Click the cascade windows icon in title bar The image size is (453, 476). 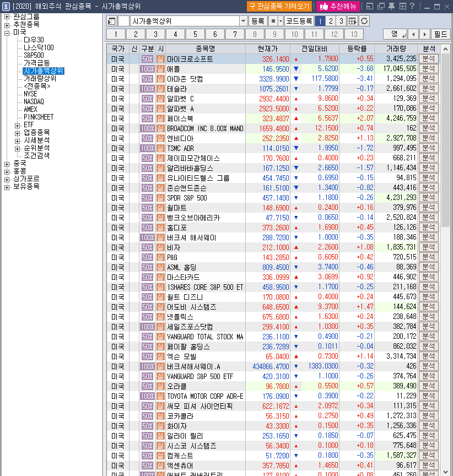click(x=381, y=6)
